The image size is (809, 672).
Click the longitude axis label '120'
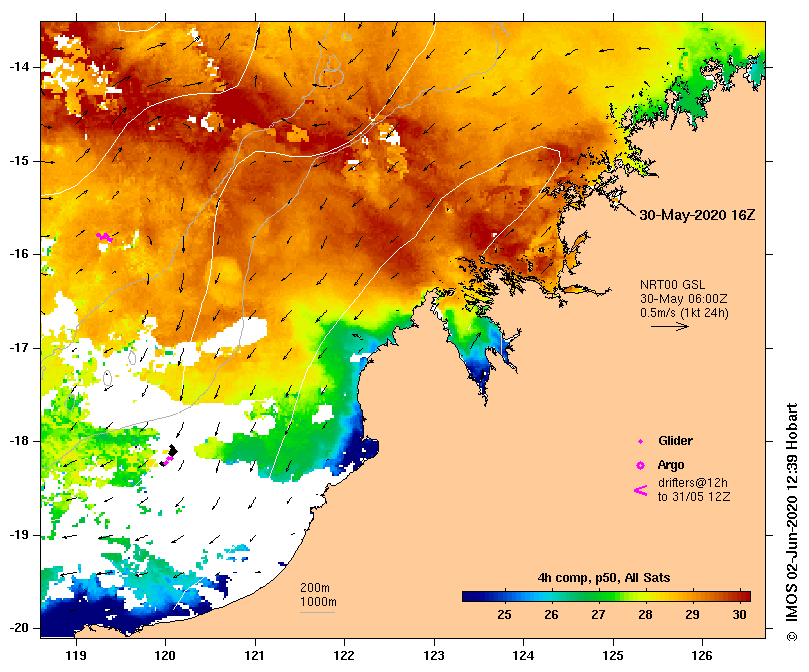pos(165,656)
